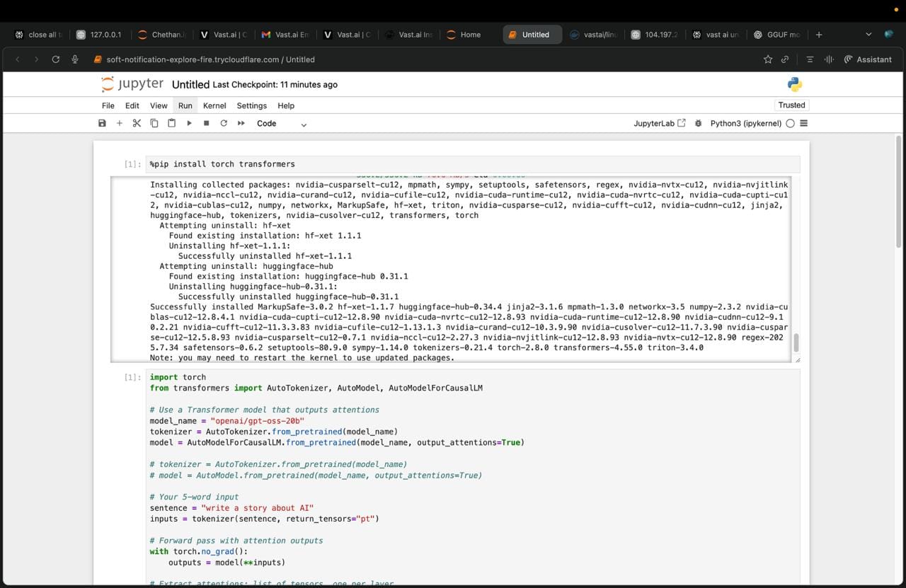This screenshot has height=588, width=906.
Task: Open the Kernel menu
Action: (214, 105)
